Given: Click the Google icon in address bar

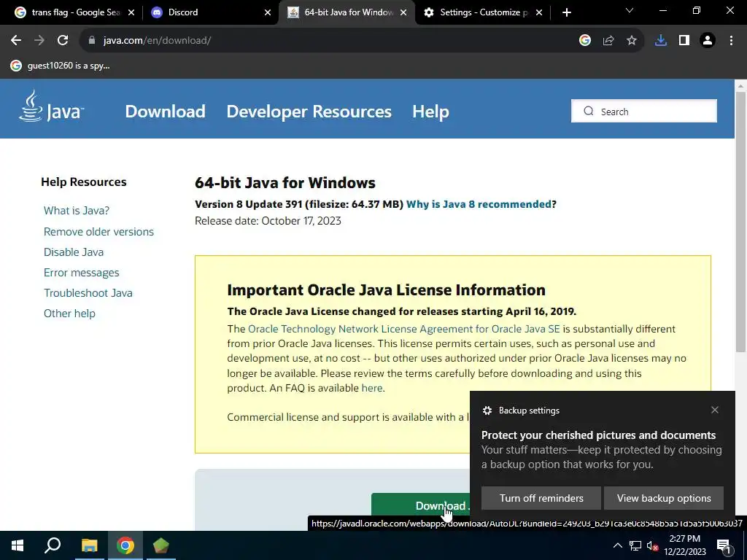Looking at the screenshot, I should (x=585, y=41).
